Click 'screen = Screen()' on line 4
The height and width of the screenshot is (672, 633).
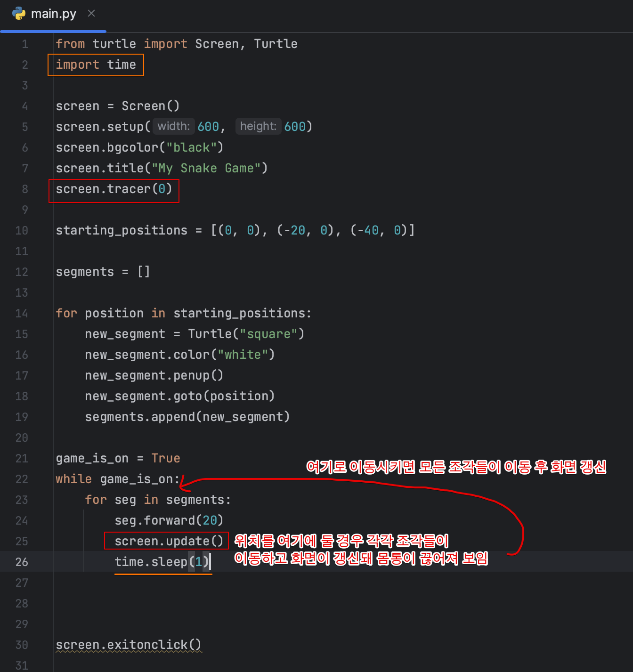[x=118, y=106]
